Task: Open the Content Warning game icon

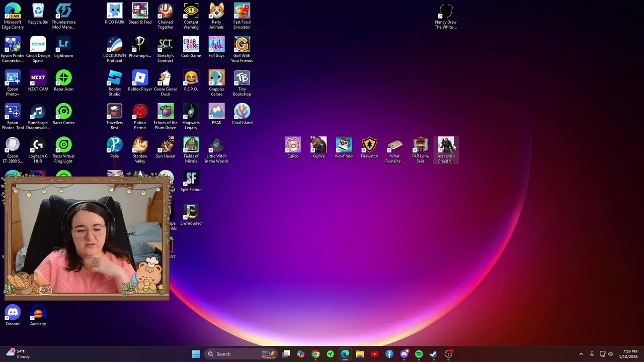Action: 191,16
